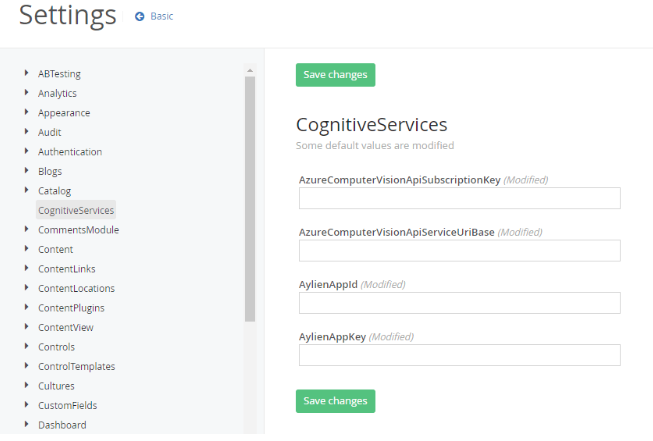Open Authentication settings section
Image resolution: width=653 pixels, height=441 pixels.
(x=70, y=152)
